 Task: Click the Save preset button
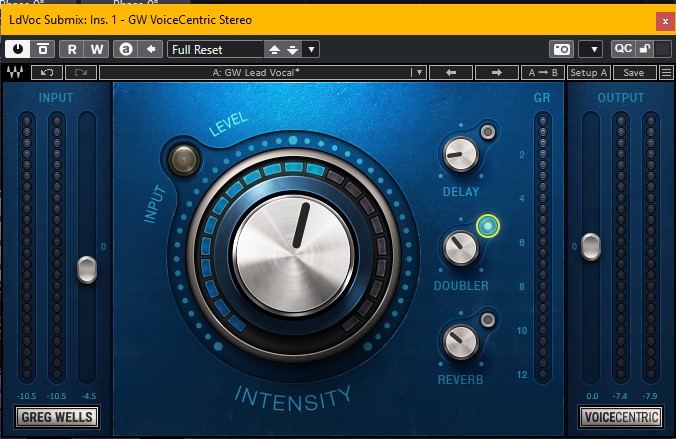pyautogui.click(x=634, y=72)
